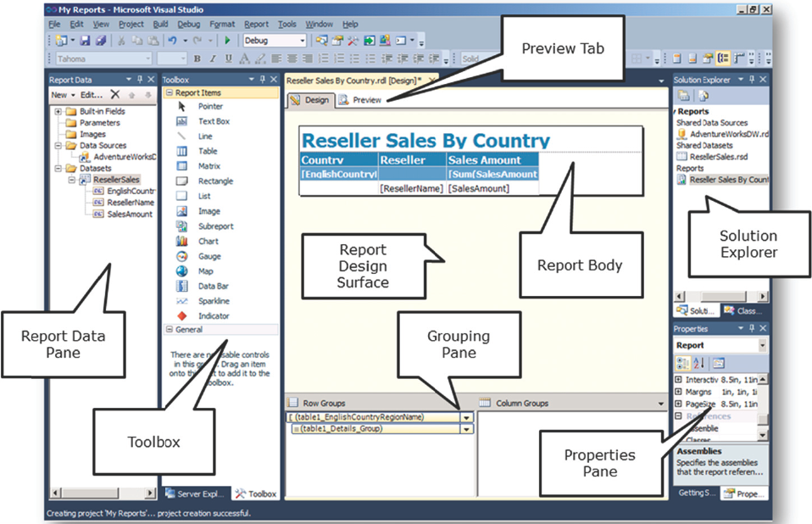
Task: Choose the Matrix item from Toolbox
Action: click(209, 166)
